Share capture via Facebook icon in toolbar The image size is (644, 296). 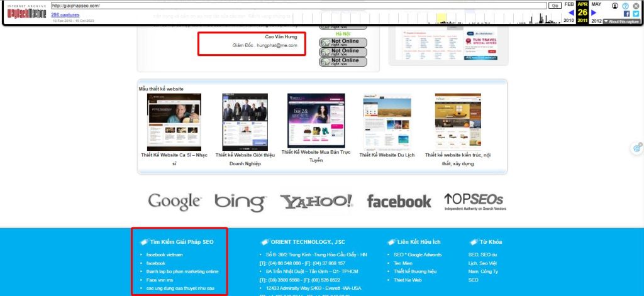[627, 14]
